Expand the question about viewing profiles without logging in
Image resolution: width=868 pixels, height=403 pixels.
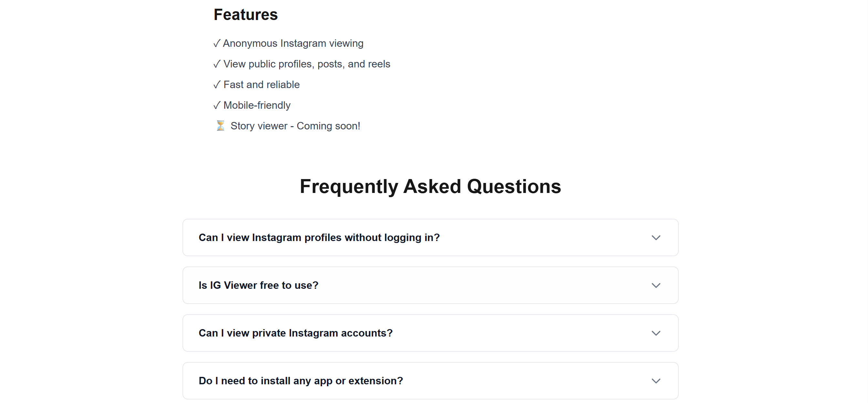[x=430, y=237]
